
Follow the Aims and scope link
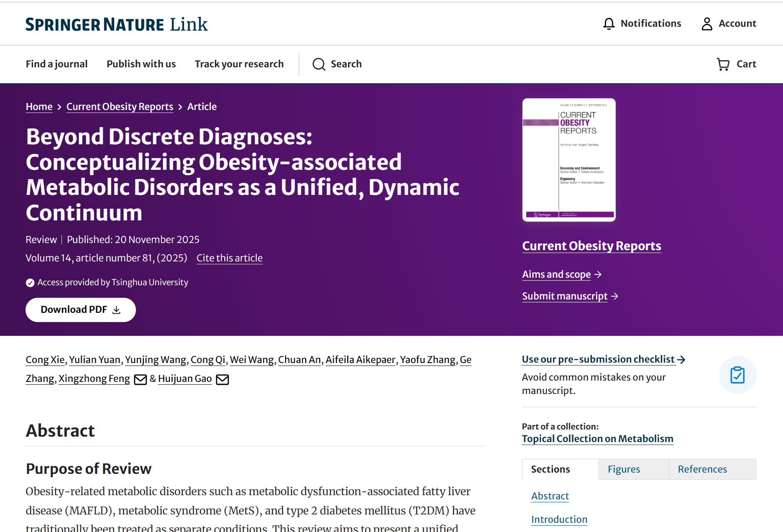pos(556,274)
